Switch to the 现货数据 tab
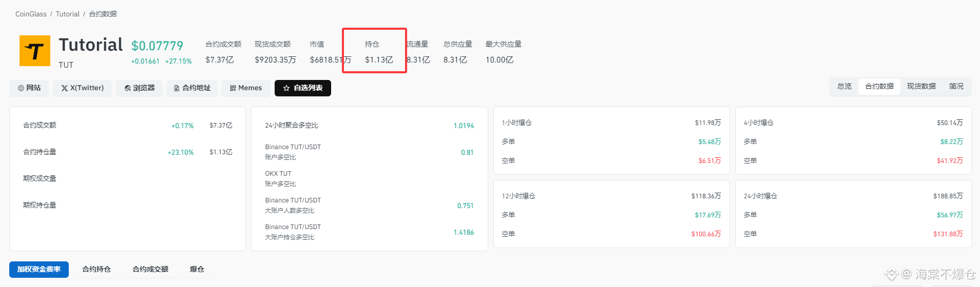 921,86
